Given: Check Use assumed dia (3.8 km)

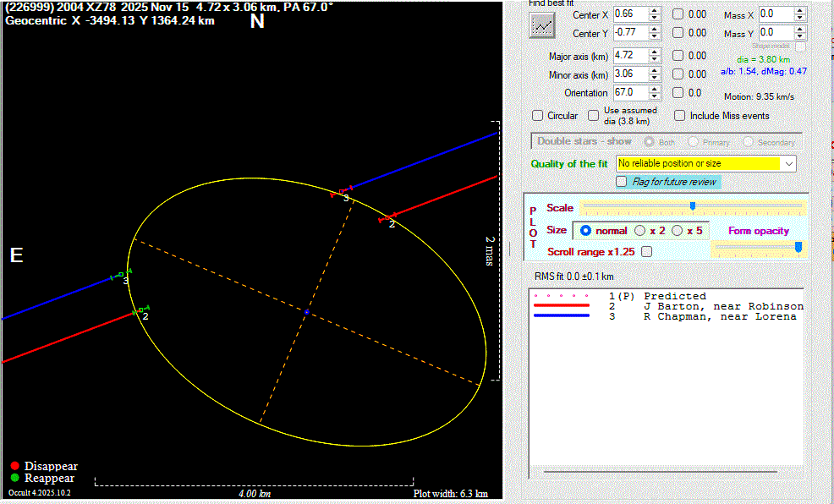Looking at the screenshot, I should coord(594,116).
